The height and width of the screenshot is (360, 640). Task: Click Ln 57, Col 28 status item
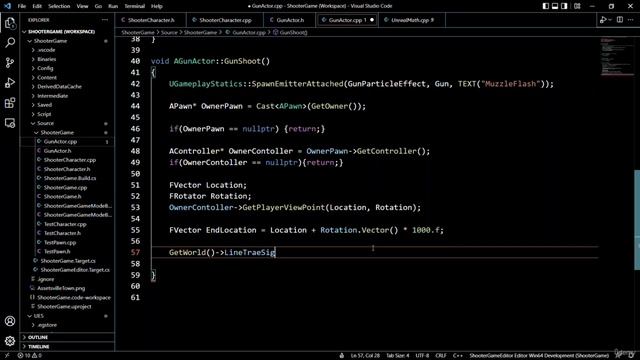pos(365,356)
